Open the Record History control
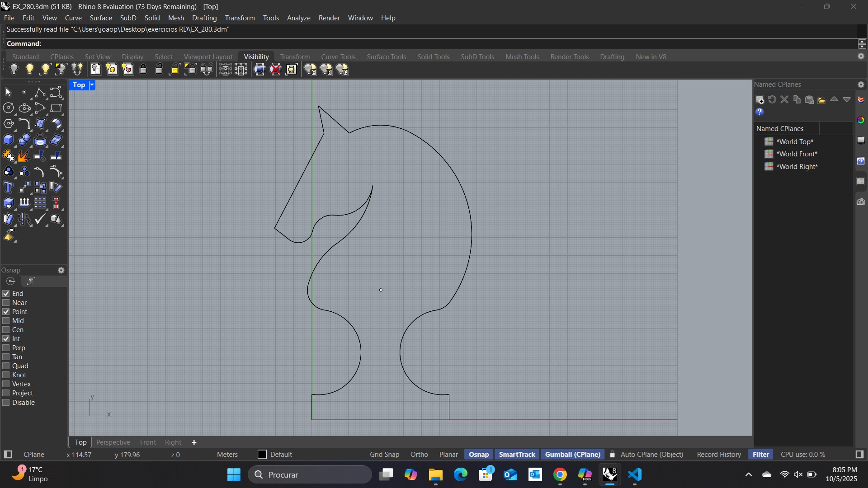The image size is (868, 488). point(718,454)
